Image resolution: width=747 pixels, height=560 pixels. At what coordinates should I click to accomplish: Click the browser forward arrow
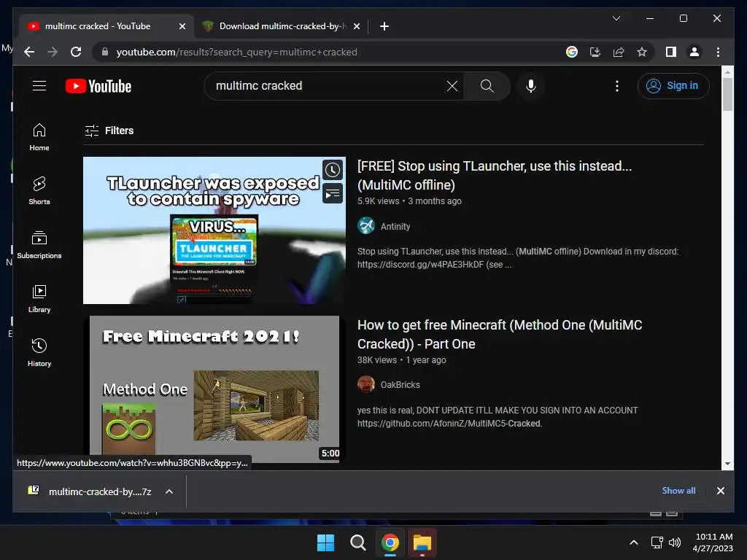point(53,52)
